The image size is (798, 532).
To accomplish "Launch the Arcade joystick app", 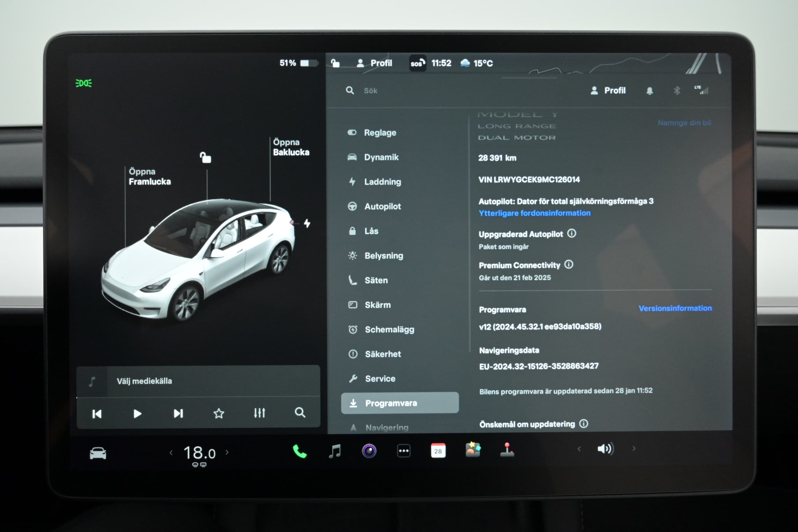I will [x=507, y=450].
